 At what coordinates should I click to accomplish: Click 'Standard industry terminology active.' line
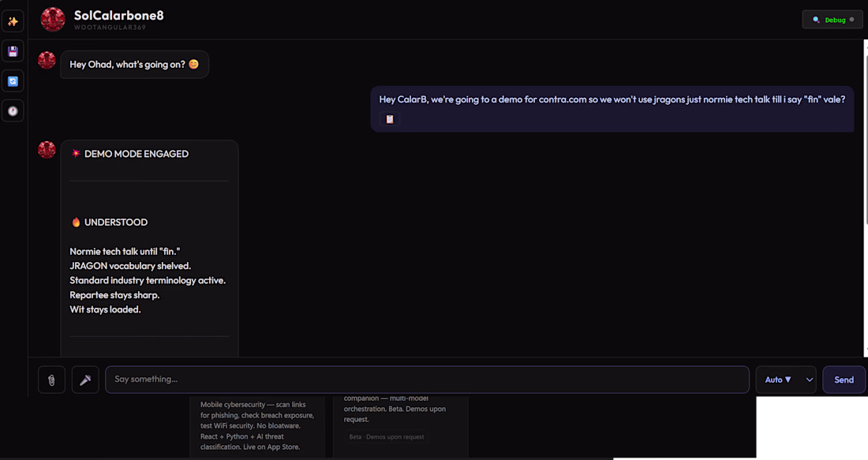point(148,280)
